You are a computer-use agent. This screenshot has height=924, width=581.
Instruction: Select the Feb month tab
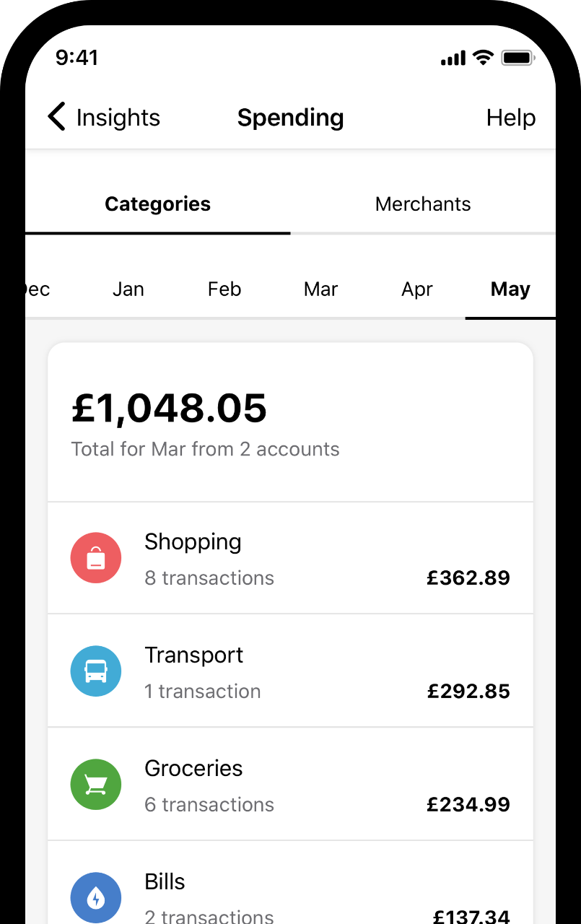[x=224, y=289]
